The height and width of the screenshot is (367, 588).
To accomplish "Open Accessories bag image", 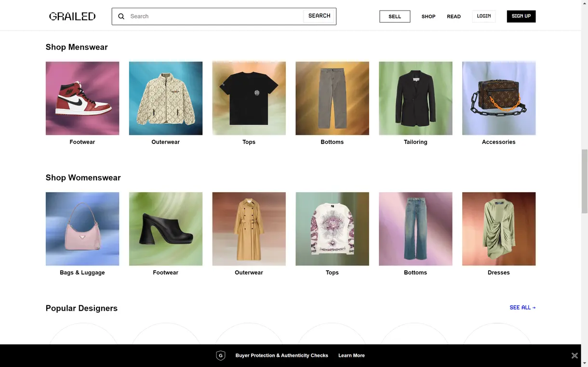I will click(499, 98).
